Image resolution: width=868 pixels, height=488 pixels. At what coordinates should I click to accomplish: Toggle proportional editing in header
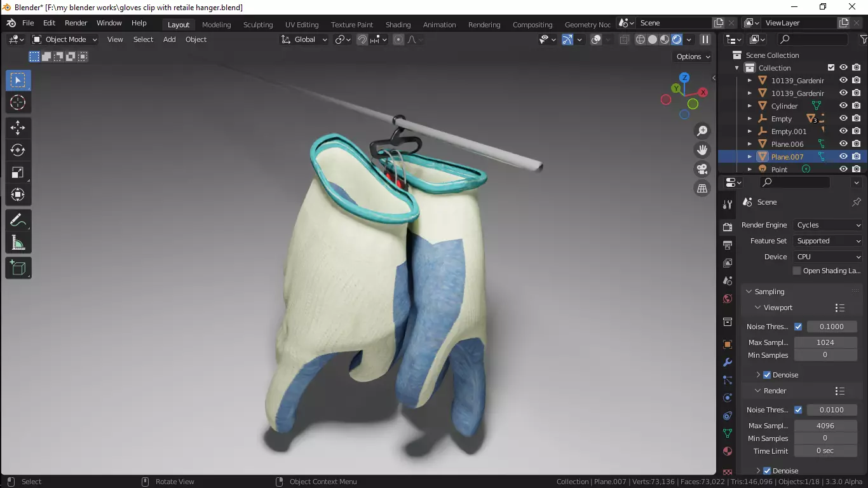(x=398, y=39)
